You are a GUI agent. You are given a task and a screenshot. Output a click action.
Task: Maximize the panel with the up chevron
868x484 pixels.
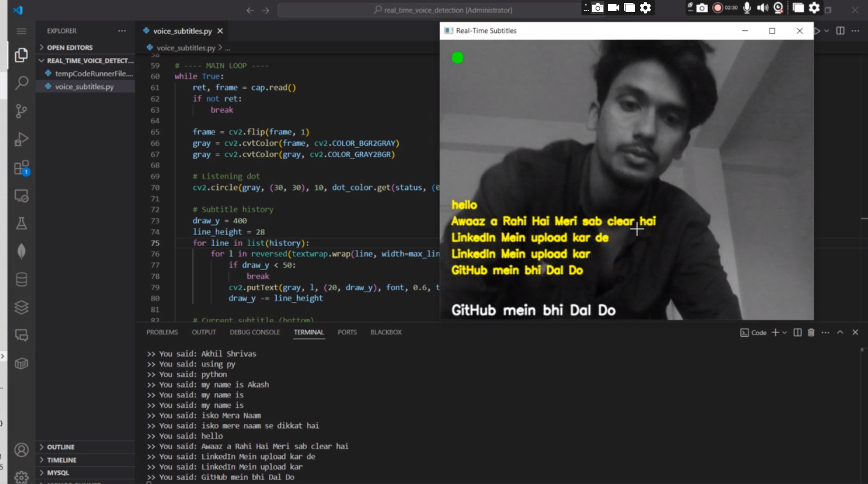pos(840,332)
